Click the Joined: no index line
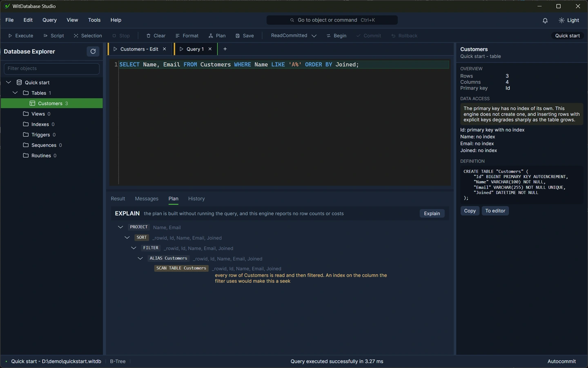588x368 pixels. tap(479, 151)
